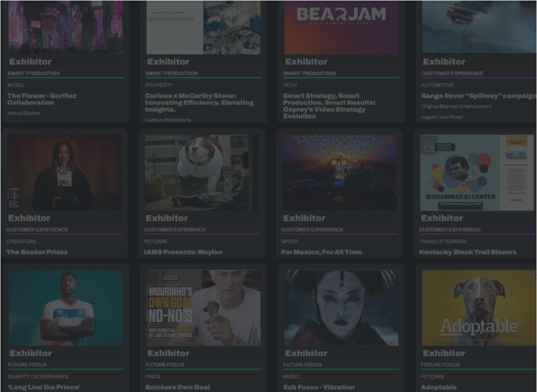Open the Range Rover Spillway thumbnail
This screenshot has width=537, height=392.
click(479, 27)
